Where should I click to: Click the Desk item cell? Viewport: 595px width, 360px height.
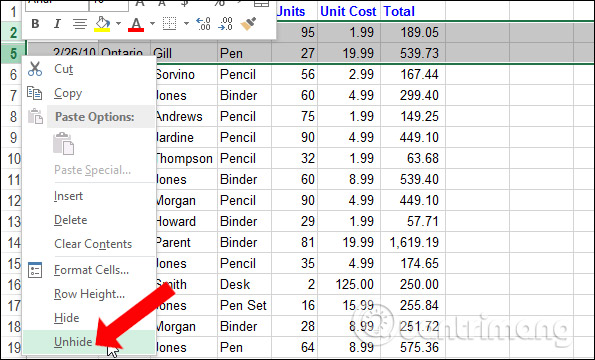coord(244,285)
